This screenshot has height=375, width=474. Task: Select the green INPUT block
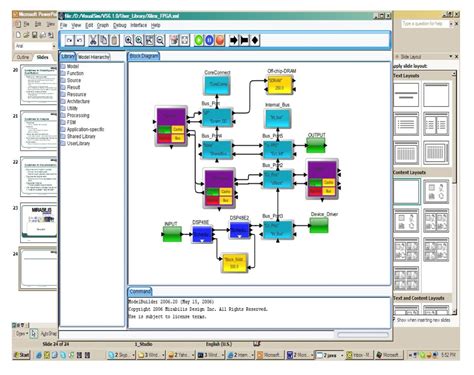[172, 234]
